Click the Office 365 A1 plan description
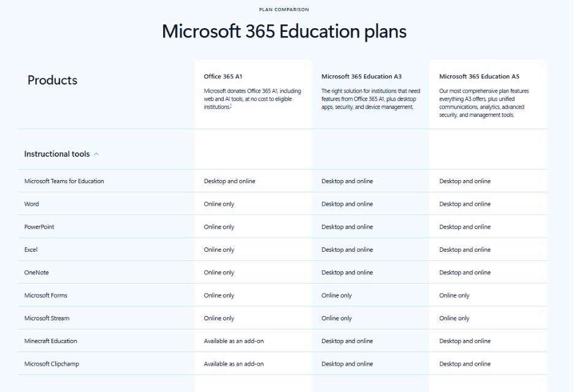Image resolution: width=574 pixels, height=392 pixels. pyautogui.click(x=253, y=99)
